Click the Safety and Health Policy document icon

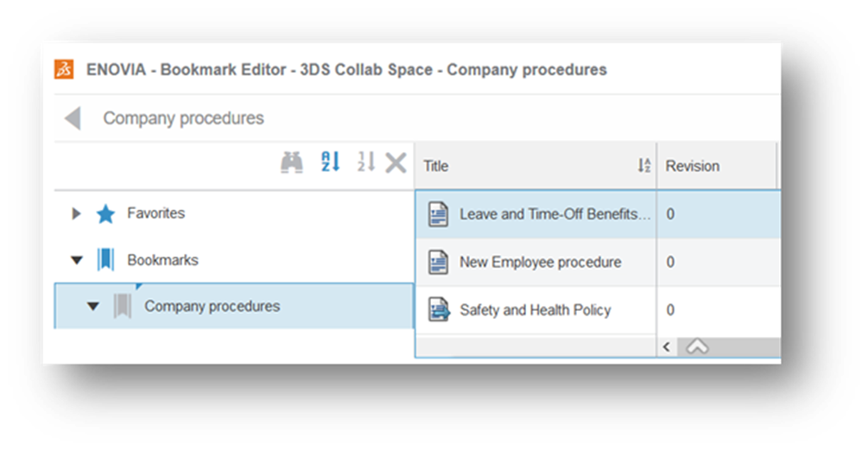pos(439,309)
